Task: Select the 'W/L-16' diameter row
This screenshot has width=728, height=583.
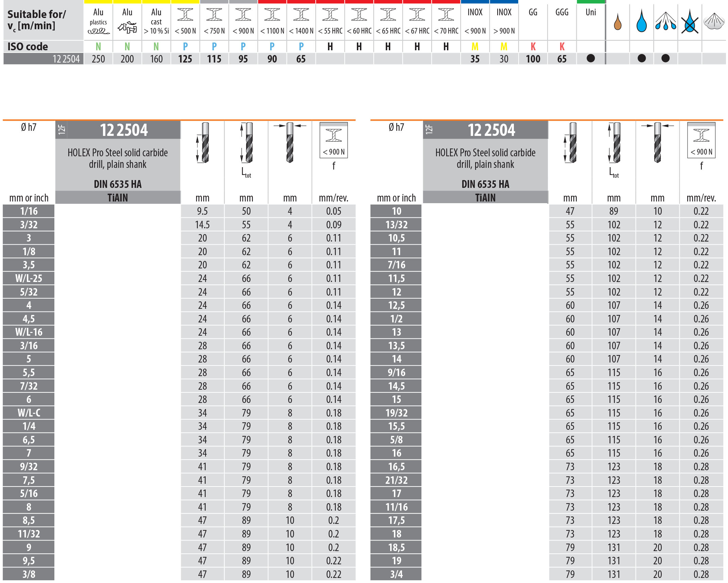Action: click(x=29, y=332)
